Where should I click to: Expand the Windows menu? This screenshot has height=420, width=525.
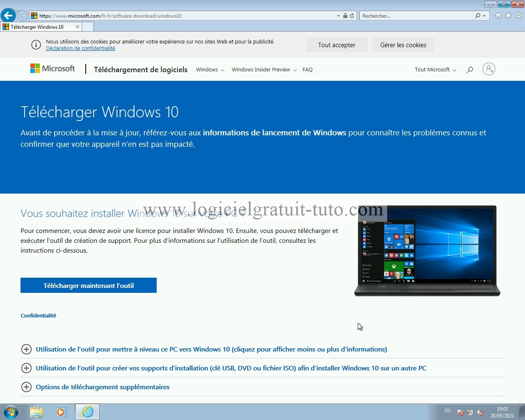pyautogui.click(x=210, y=69)
